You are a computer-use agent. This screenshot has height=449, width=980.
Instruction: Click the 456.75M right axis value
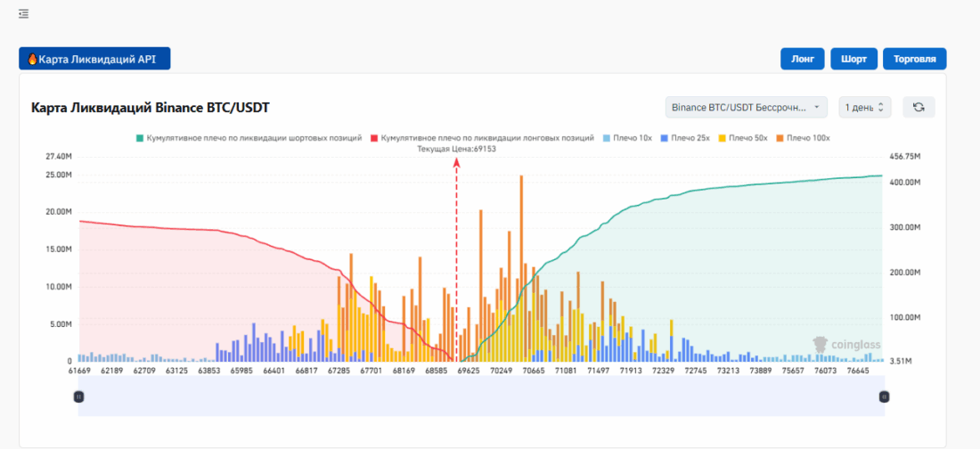904,156
